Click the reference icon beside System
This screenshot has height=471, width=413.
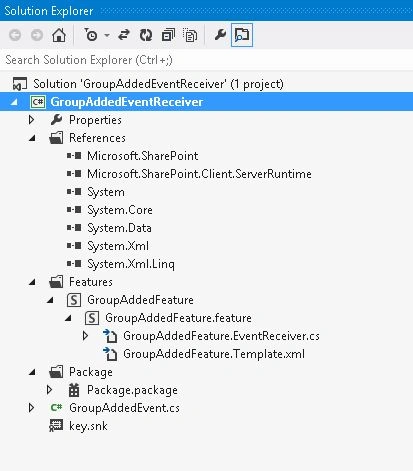[74, 192]
